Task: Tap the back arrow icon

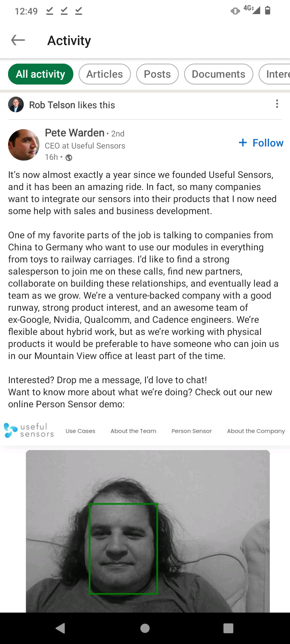Action: pyautogui.click(x=18, y=40)
